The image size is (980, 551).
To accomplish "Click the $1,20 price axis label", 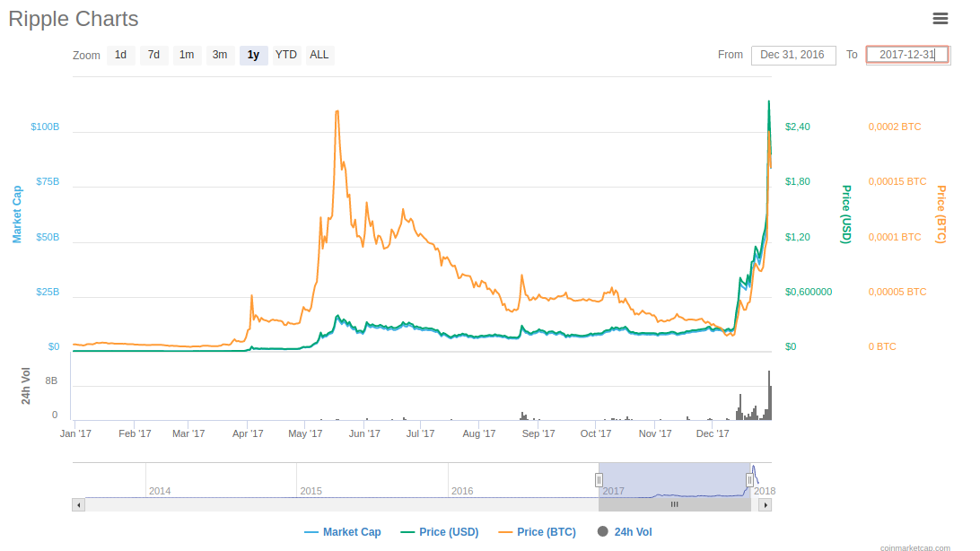I will tap(798, 238).
